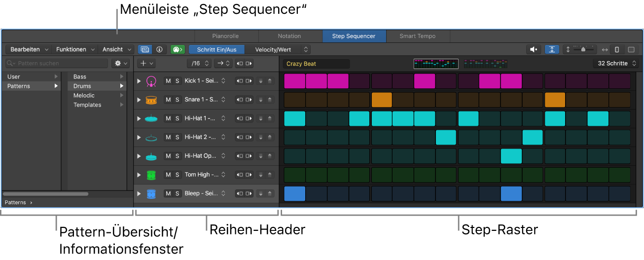Screen dimensions: 644x260
Task: Open the info inspector icon
Action: 159,49
